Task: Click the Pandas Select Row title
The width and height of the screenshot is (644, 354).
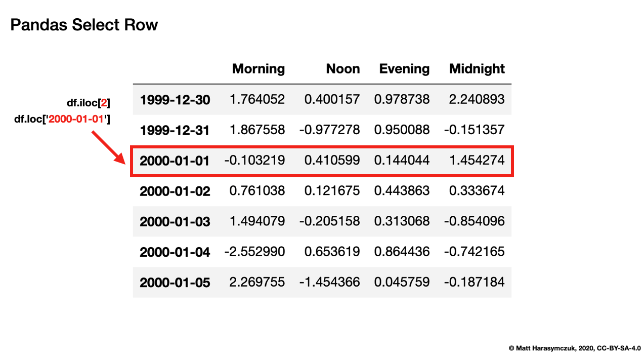Action: tap(83, 24)
